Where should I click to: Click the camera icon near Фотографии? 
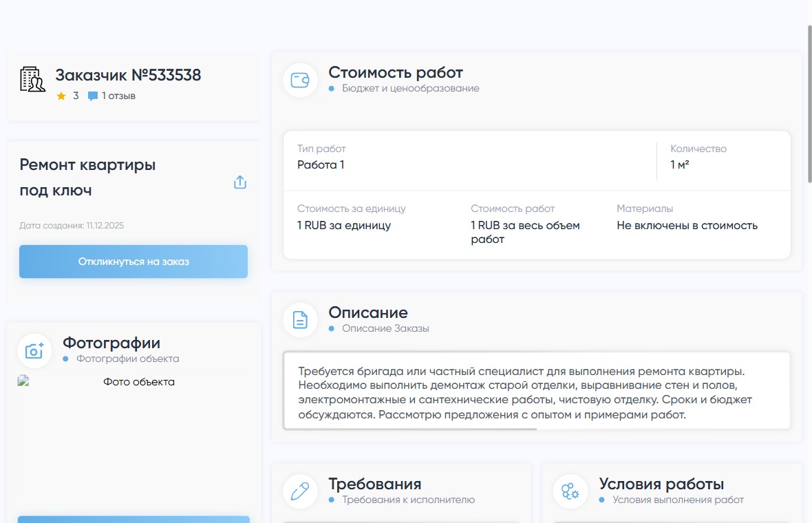coord(34,350)
